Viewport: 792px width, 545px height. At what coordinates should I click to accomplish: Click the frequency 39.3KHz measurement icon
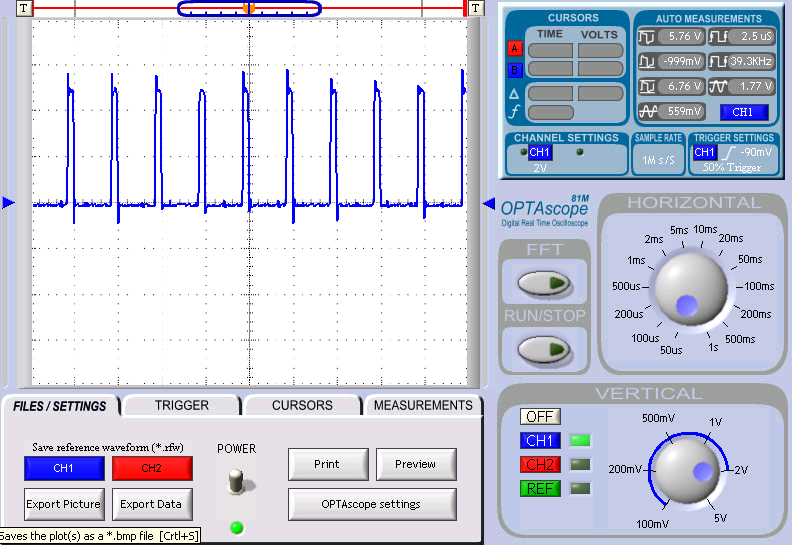pyautogui.click(x=719, y=61)
